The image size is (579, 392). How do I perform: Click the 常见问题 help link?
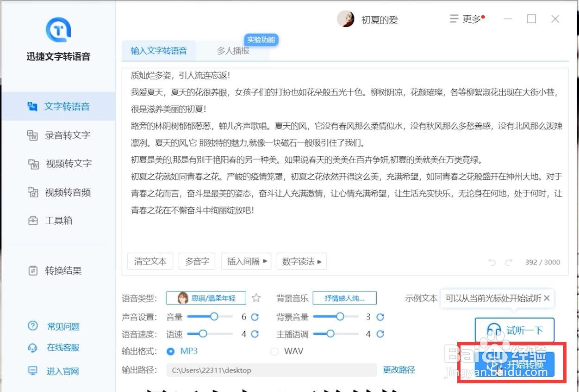tap(63, 326)
